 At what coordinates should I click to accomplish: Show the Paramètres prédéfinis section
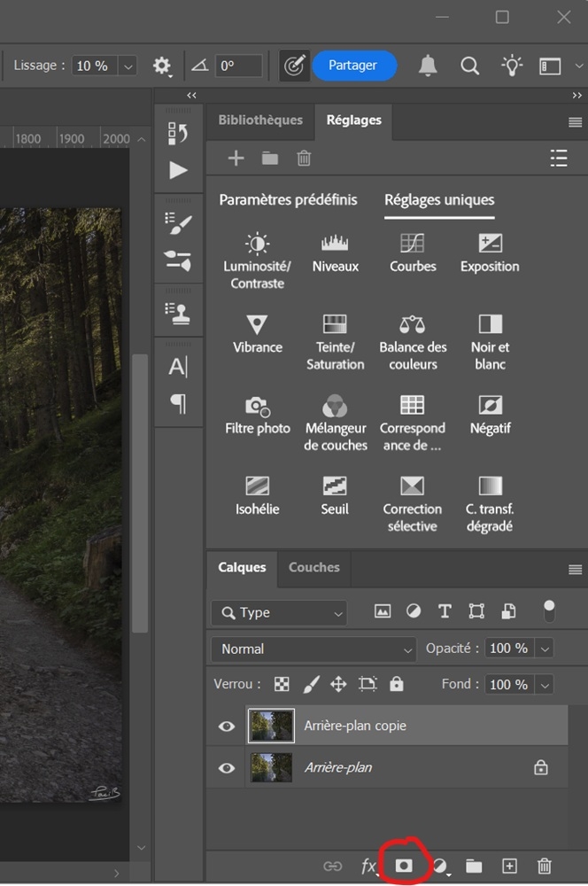pyautogui.click(x=288, y=200)
